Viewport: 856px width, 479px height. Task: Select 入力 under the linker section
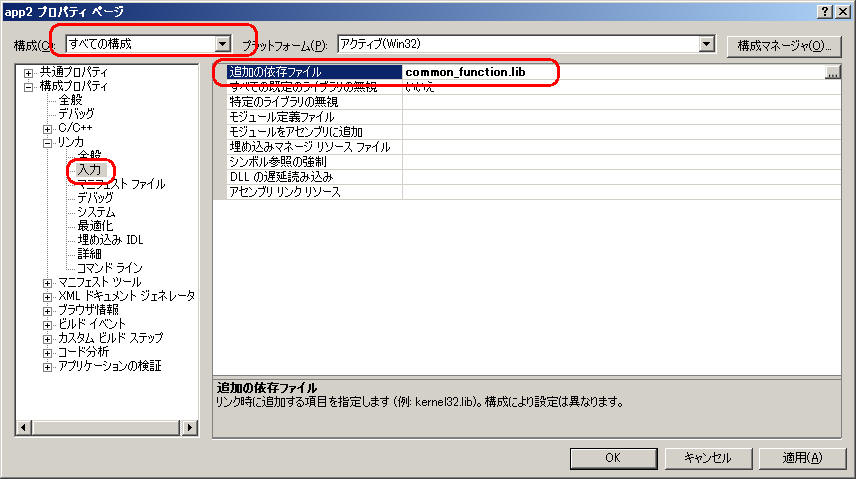tap(90, 170)
